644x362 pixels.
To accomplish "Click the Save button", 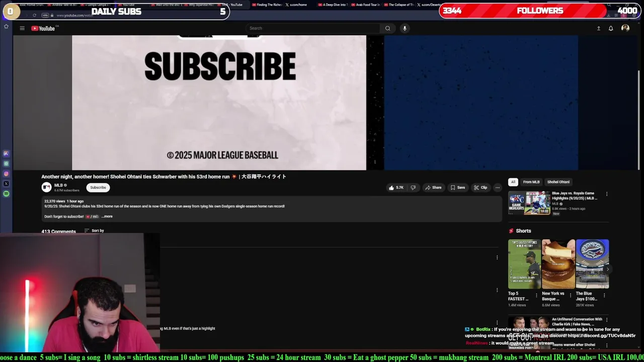I will click(458, 188).
